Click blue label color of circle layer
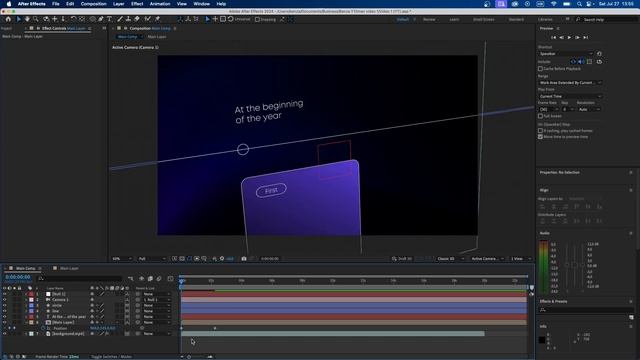Viewport: 640px width, 360px height. click(x=31, y=305)
